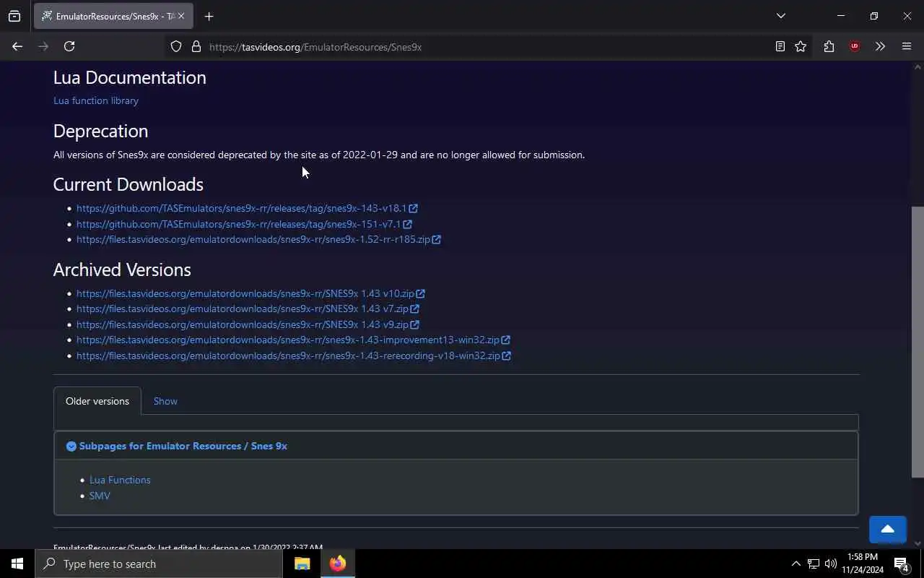Open the Lua function library link

(x=96, y=100)
